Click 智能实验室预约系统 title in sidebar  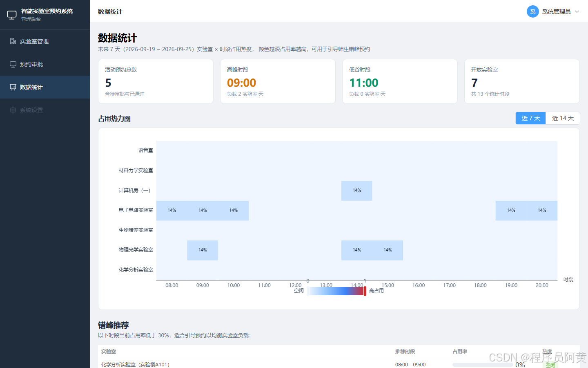point(47,11)
